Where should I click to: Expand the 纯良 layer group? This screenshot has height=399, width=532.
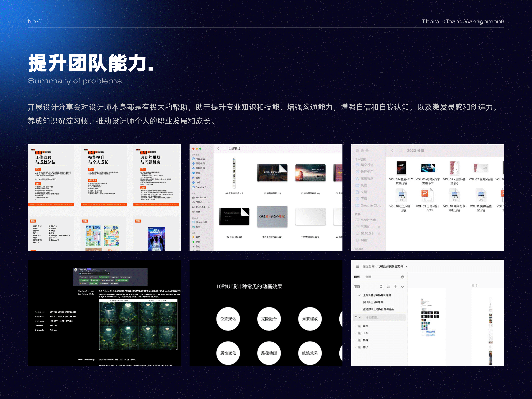coord(355,326)
